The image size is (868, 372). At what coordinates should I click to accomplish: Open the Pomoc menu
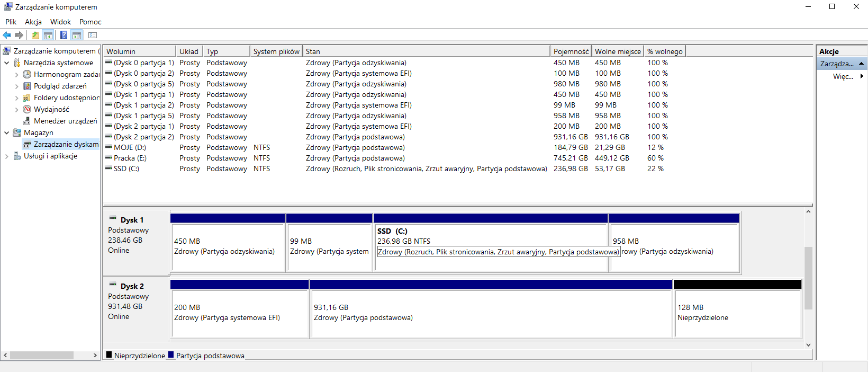pyautogui.click(x=91, y=22)
